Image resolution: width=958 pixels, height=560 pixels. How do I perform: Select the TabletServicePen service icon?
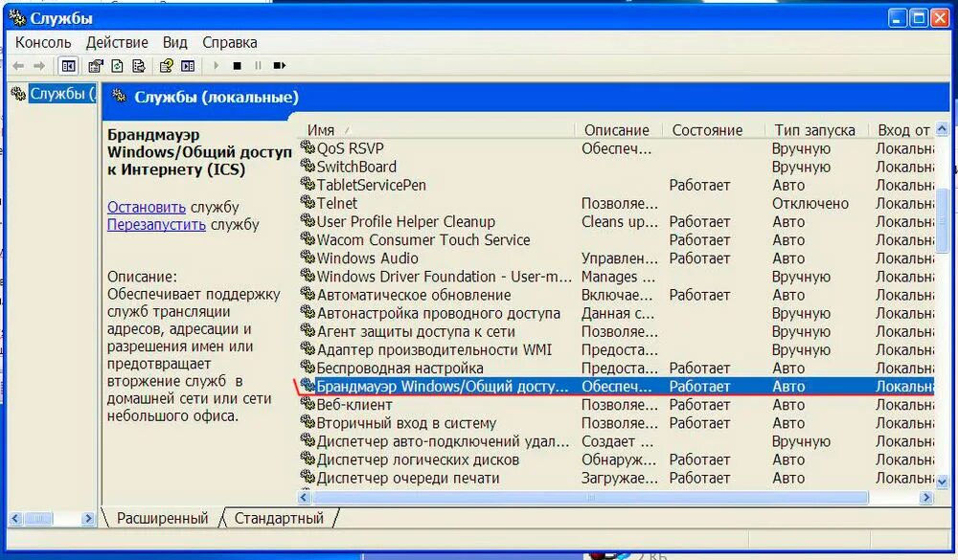coord(308,185)
